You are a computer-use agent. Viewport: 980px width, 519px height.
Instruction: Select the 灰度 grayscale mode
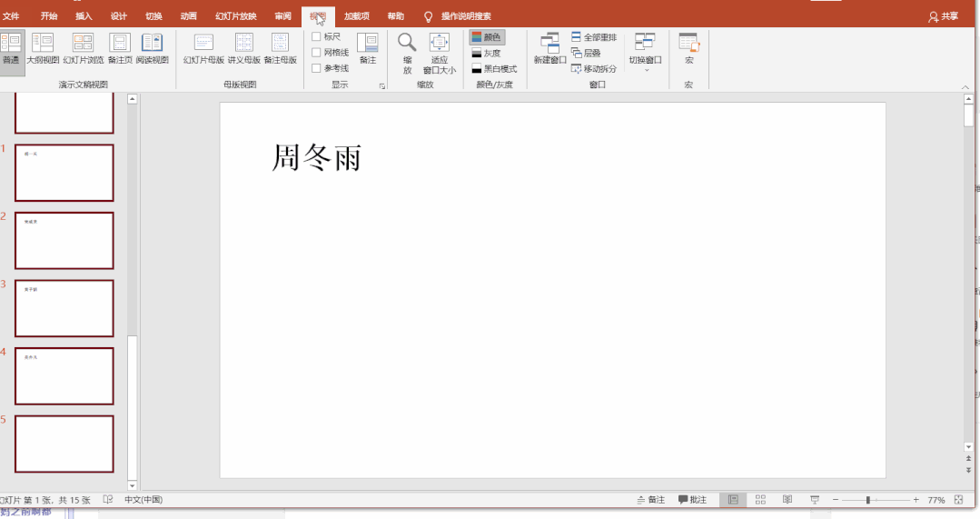[486, 53]
